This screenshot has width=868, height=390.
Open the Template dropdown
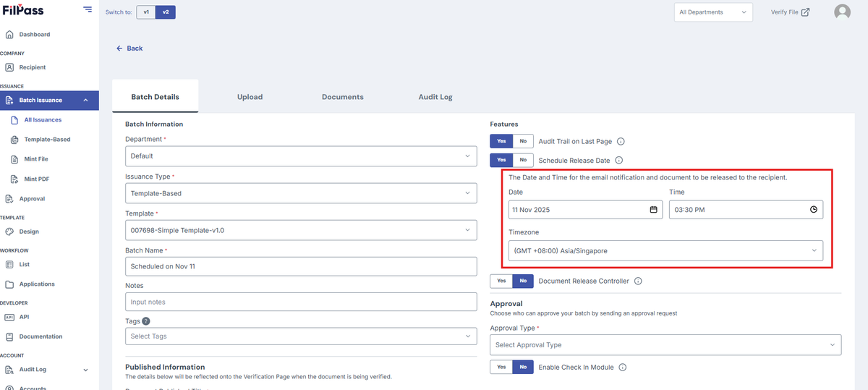click(x=301, y=230)
